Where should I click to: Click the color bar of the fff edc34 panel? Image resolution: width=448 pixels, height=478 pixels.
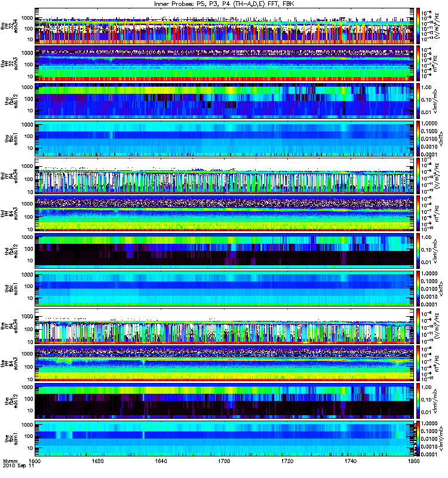418,326
